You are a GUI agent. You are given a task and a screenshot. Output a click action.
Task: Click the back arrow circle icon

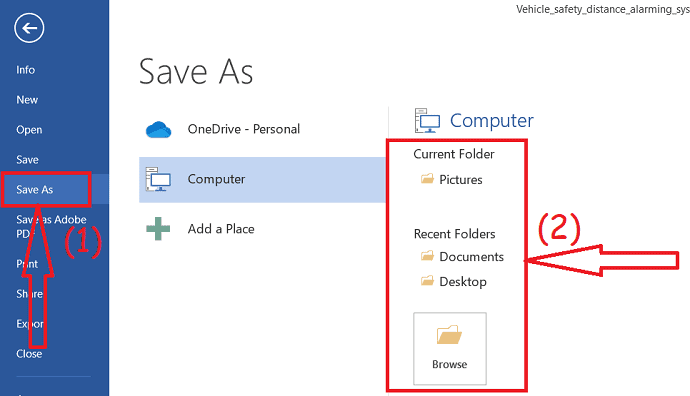29,28
